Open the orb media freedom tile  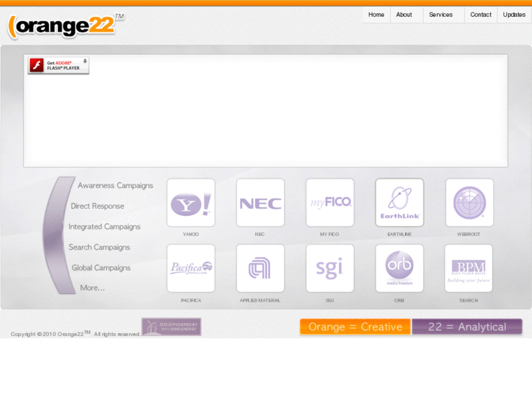pyautogui.click(x=400, y=268)
